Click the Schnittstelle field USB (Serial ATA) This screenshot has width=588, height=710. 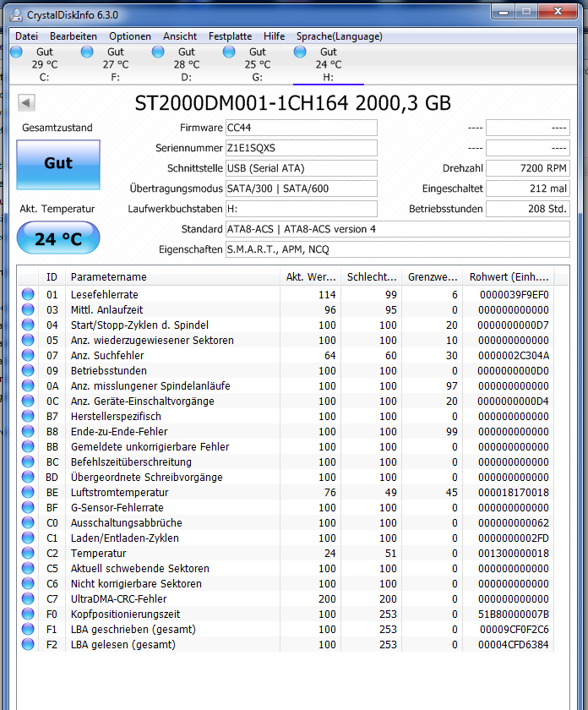302,168
